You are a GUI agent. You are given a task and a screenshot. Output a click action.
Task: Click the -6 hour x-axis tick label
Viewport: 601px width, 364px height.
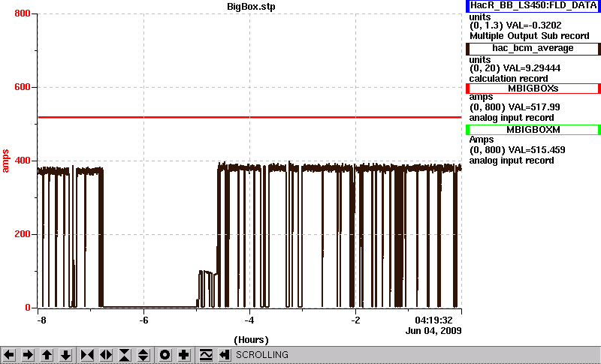coord(143,320)
